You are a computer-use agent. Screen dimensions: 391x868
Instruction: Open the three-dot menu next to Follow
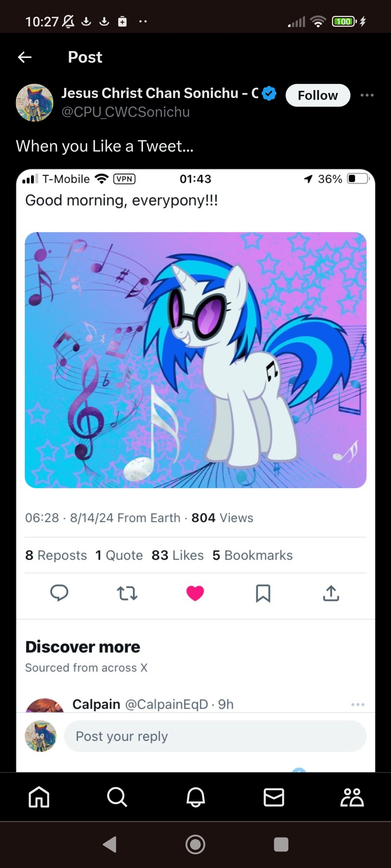tap(367, 95)
